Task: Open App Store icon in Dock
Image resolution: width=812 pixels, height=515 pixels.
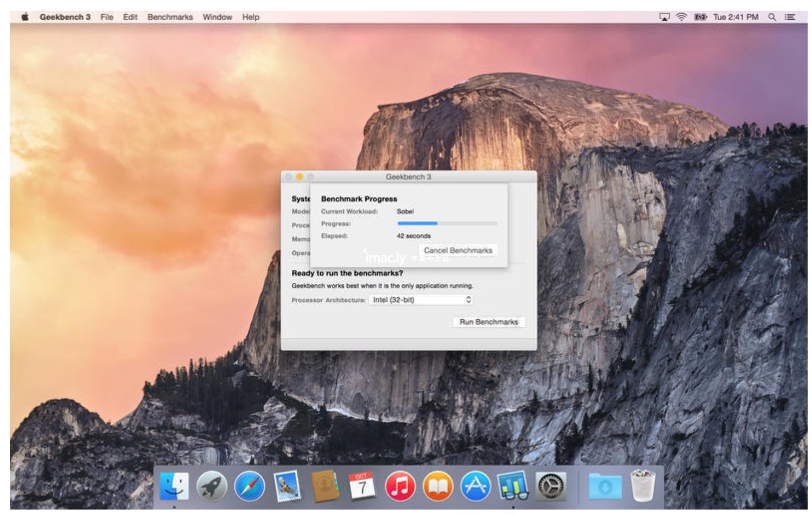Action: [x=475, y=486]
